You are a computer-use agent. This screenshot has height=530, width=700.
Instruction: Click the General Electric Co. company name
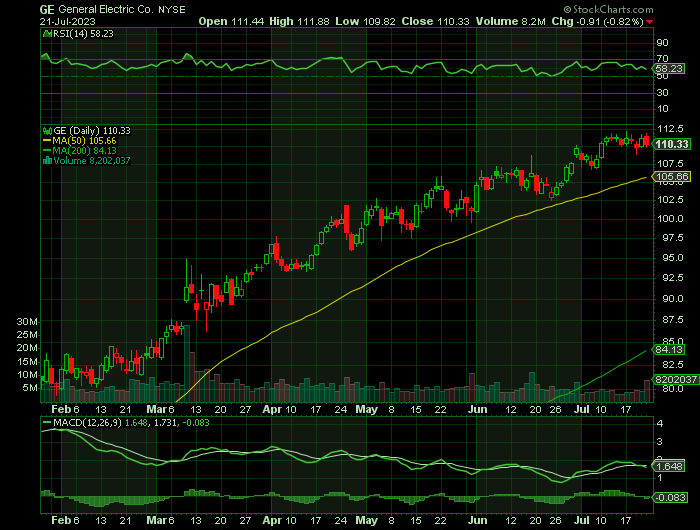point(107,9)
